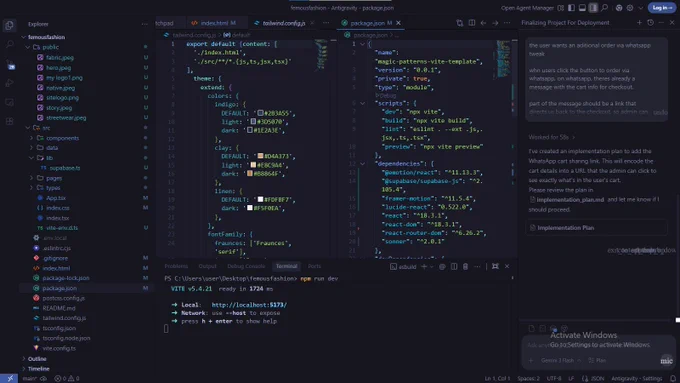Open the Problems panel tab
680x383 pixels.
[176, 266]
